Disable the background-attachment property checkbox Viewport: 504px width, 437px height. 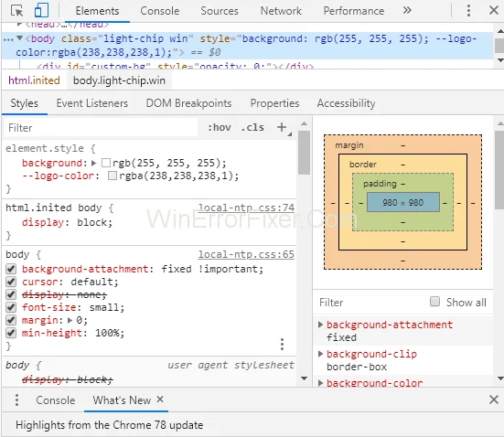11,269
